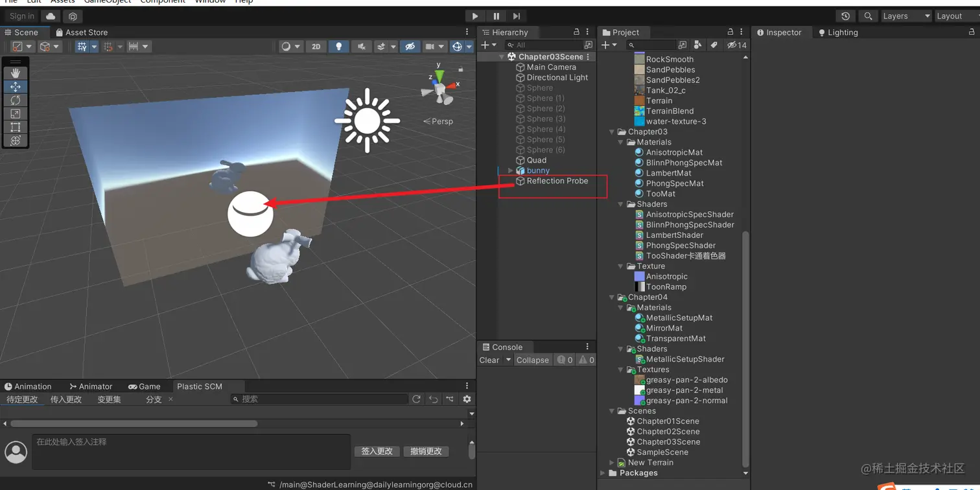
Task: Open search-by-type filter in Project
Action: (x=697, y=45)
